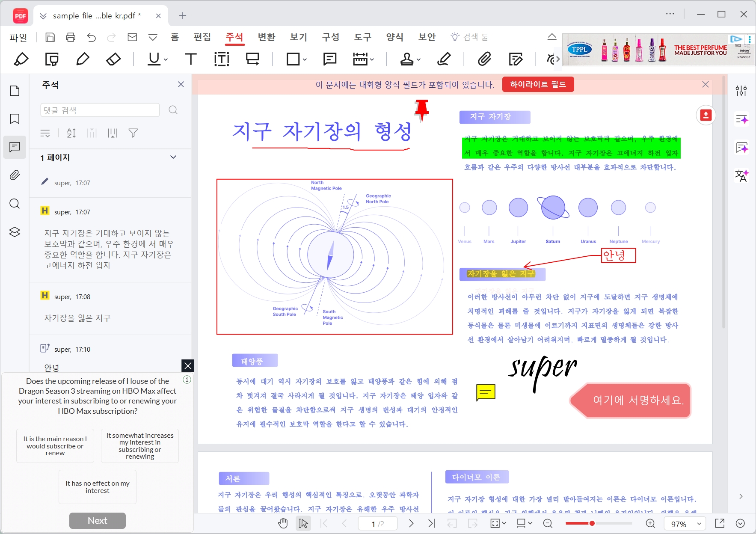Select the hand pan tool

pos(283,523)
